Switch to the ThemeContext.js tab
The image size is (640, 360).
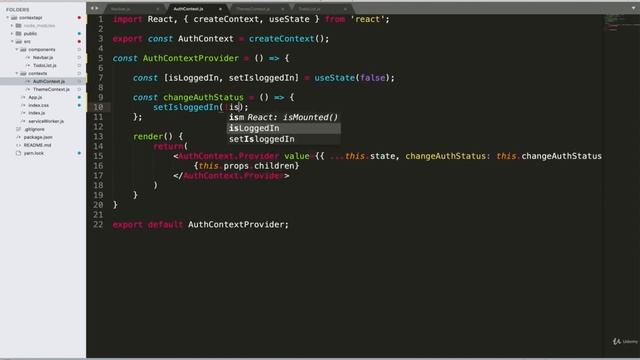pyautogui.click(x=260, y=9)
